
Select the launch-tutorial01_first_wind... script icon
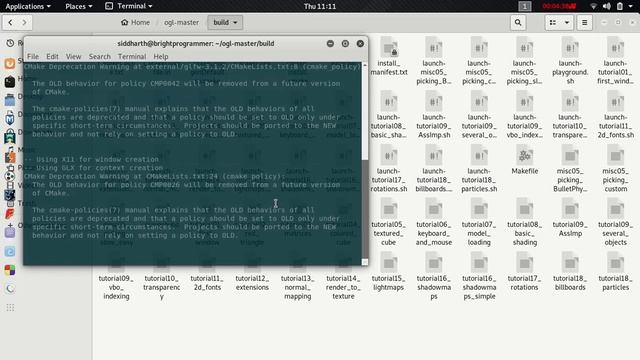pos(615,48)
